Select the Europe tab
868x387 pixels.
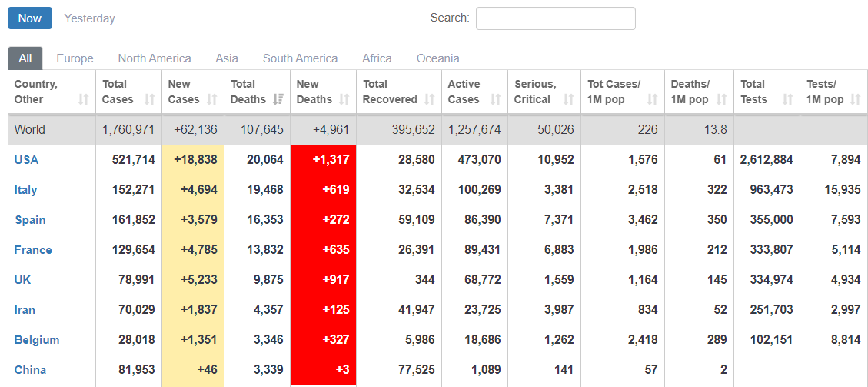75,58
